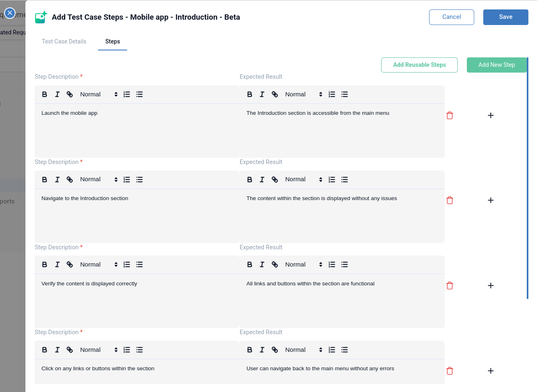Click the Save button

pos(505,17)
